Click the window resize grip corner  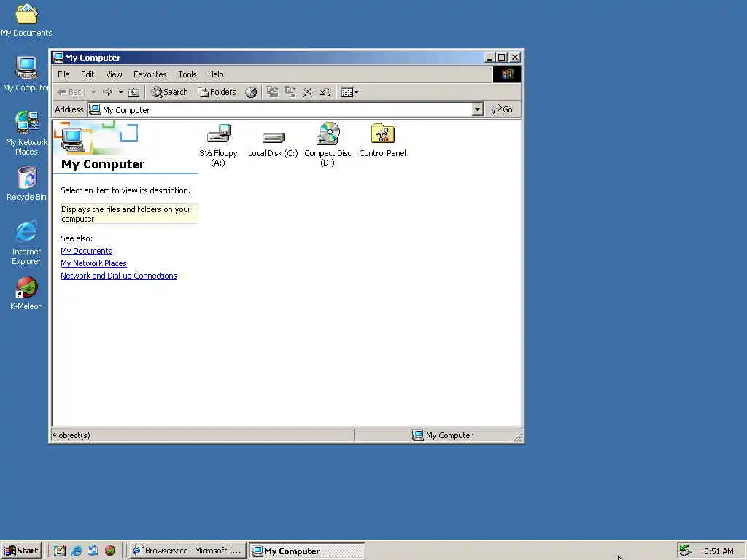[x=519, y=437]
